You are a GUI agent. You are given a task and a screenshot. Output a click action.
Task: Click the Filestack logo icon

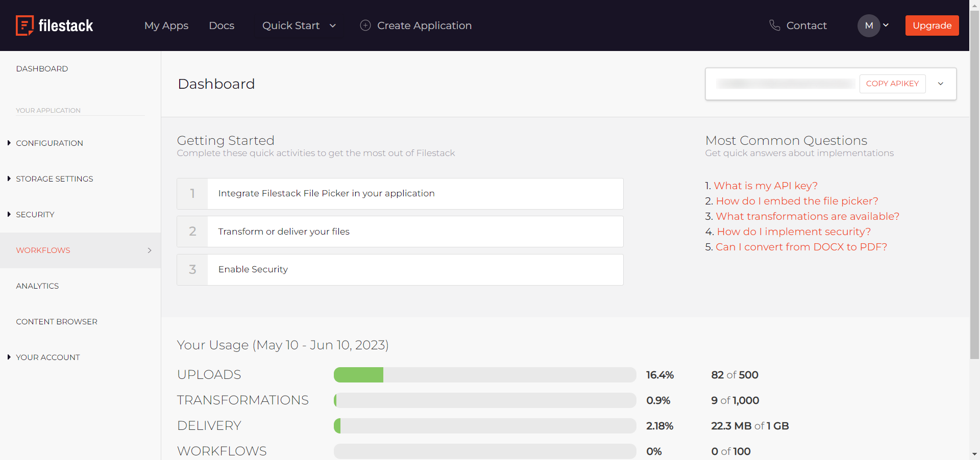(24, 25)
